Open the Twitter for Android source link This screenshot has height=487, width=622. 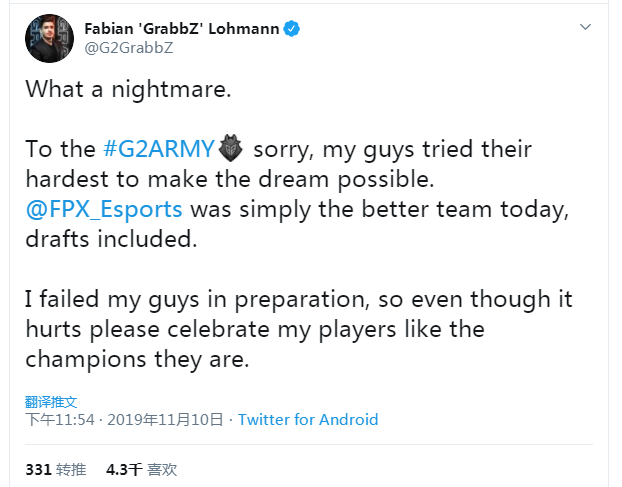click(308, 420)
